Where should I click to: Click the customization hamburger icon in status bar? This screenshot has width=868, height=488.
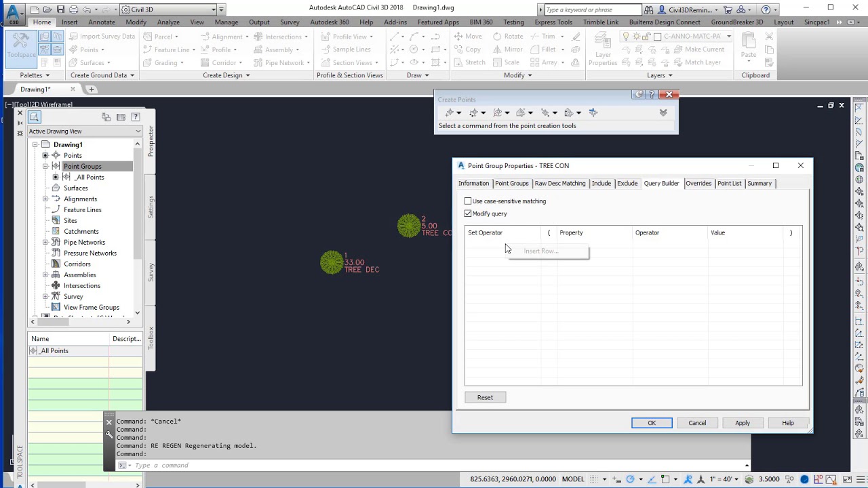pos(861,479)
